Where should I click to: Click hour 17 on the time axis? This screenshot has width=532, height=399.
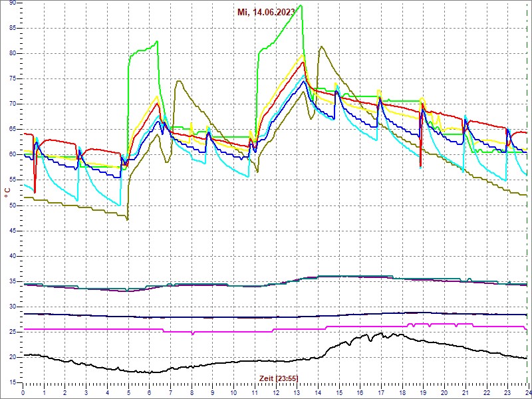(x=381, y=392)
